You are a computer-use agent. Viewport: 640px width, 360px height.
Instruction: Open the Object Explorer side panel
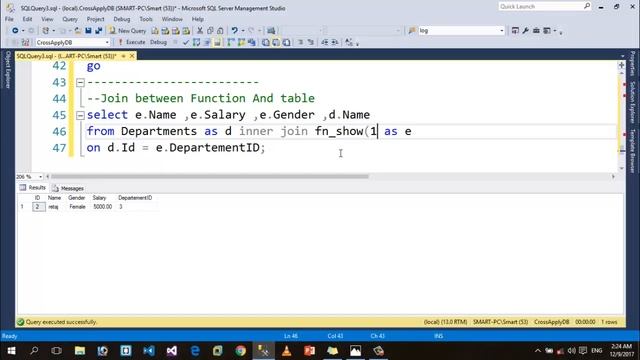click(8, 69)
